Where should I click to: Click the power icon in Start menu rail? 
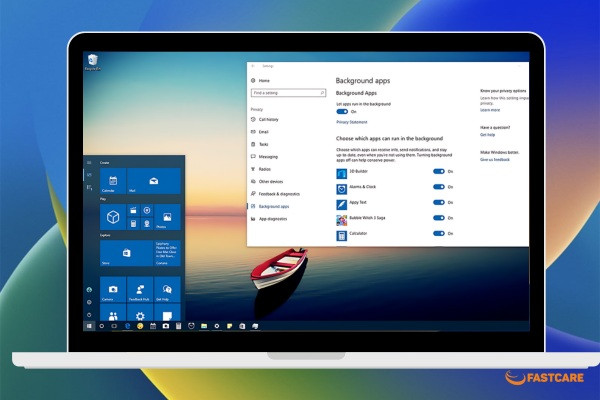point(89,315)
